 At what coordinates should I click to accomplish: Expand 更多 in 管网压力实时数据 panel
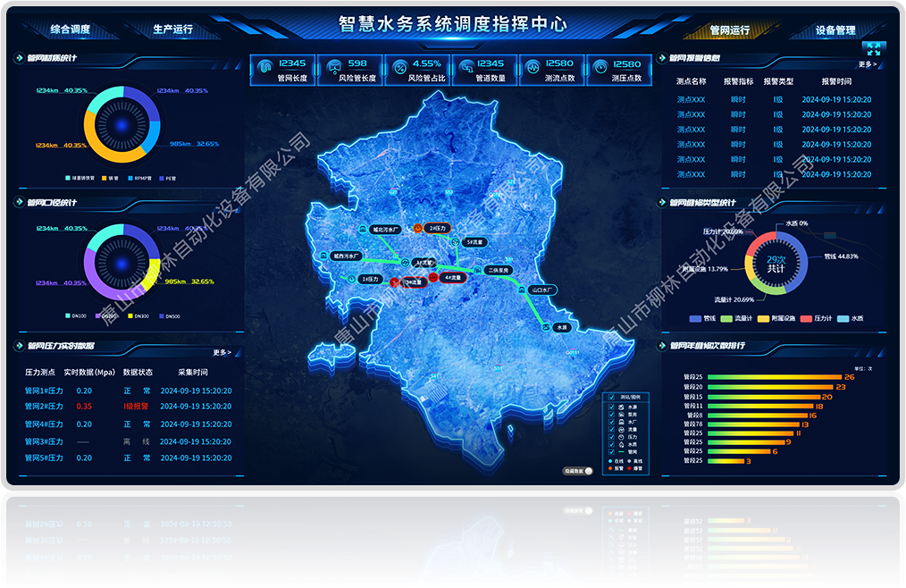[222, 352]
